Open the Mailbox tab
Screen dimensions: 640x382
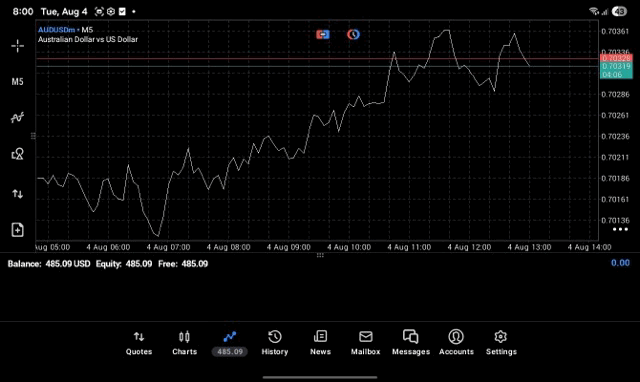pos(366,343)
